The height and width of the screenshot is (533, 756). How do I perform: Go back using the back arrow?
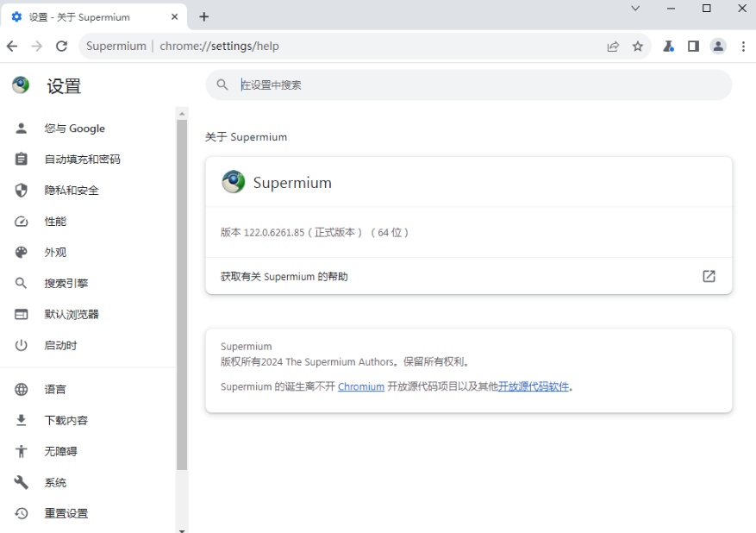click(x=12, y=47)
